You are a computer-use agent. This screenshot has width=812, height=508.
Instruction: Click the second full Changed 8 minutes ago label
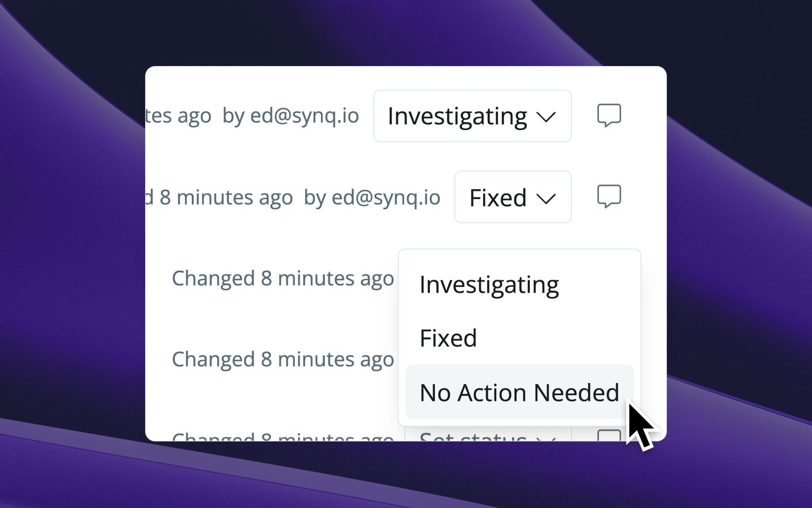(283, 359)
